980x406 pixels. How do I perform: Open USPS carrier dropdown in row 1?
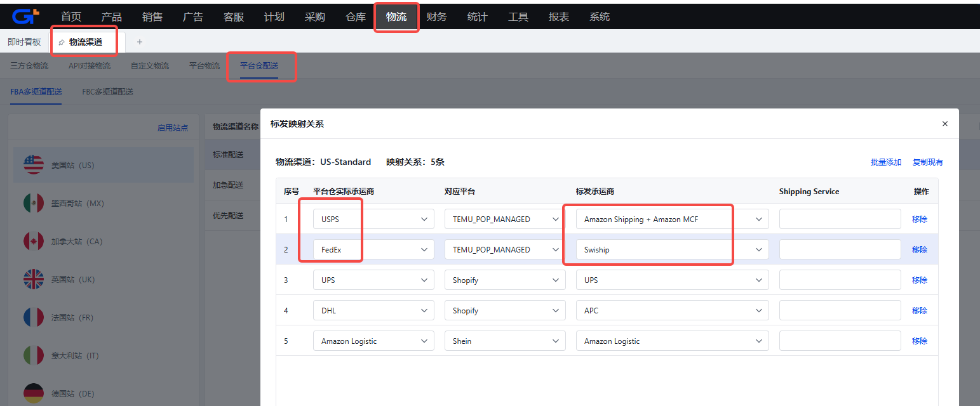click(373, 219)
